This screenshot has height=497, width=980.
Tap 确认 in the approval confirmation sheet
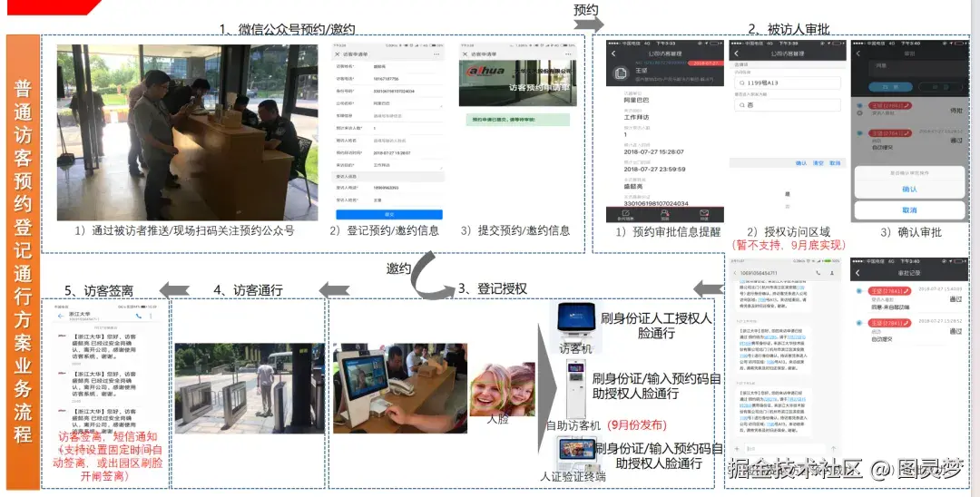[x=909, y=190]
